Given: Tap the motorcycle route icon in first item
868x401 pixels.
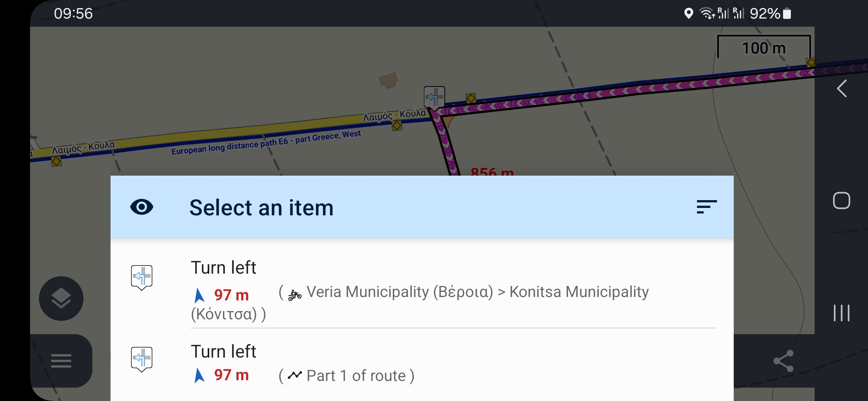Looking at the screenshot, I should (x=295, y=295).
